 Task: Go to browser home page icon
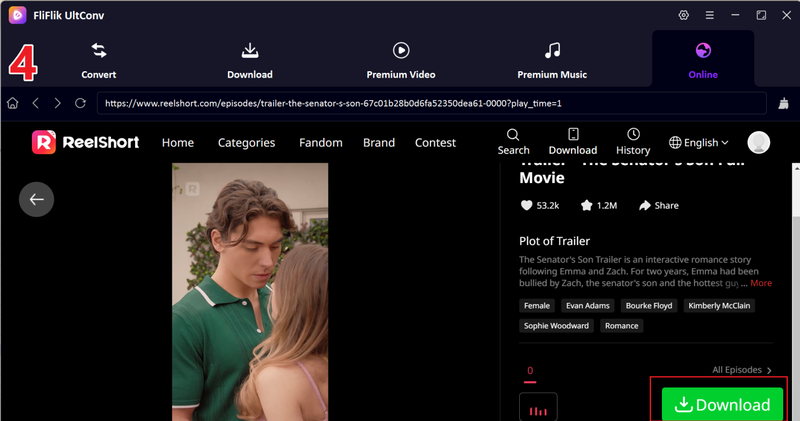[13, 103]
